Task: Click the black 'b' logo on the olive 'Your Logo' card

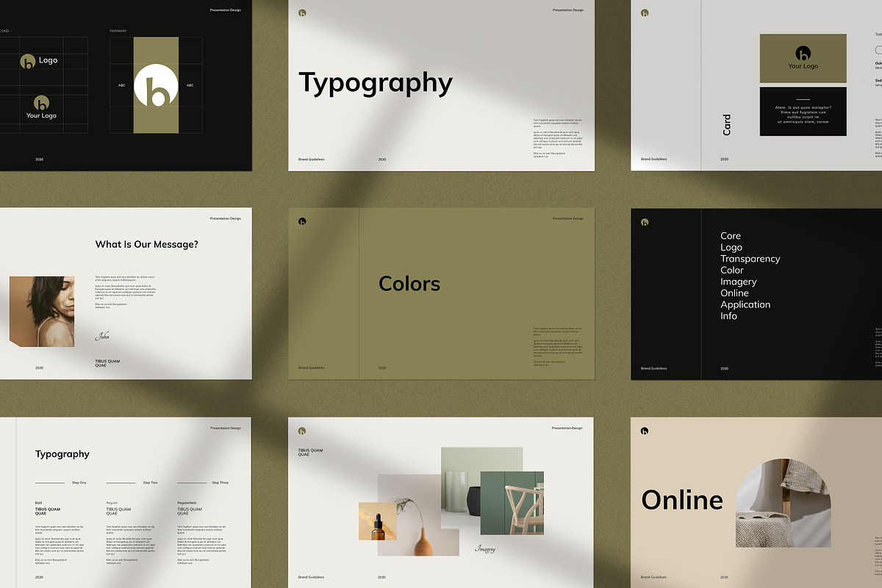Action: click(x=803, y=53)
